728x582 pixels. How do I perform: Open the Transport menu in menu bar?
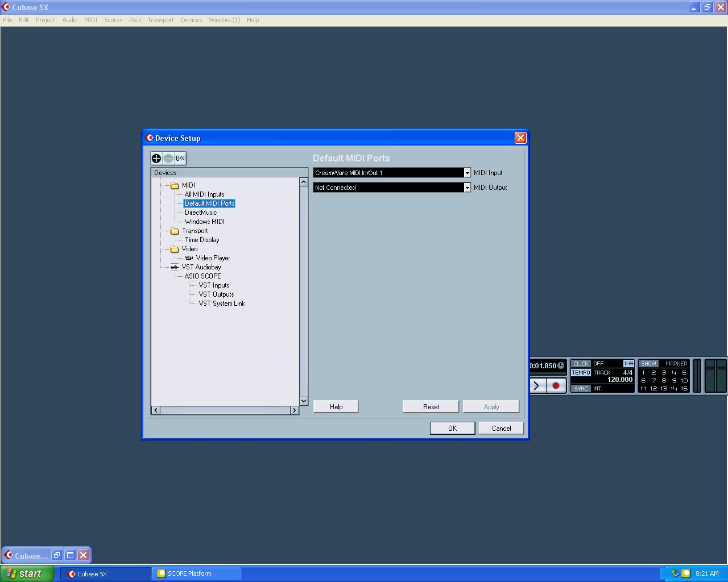coord(161,20)
